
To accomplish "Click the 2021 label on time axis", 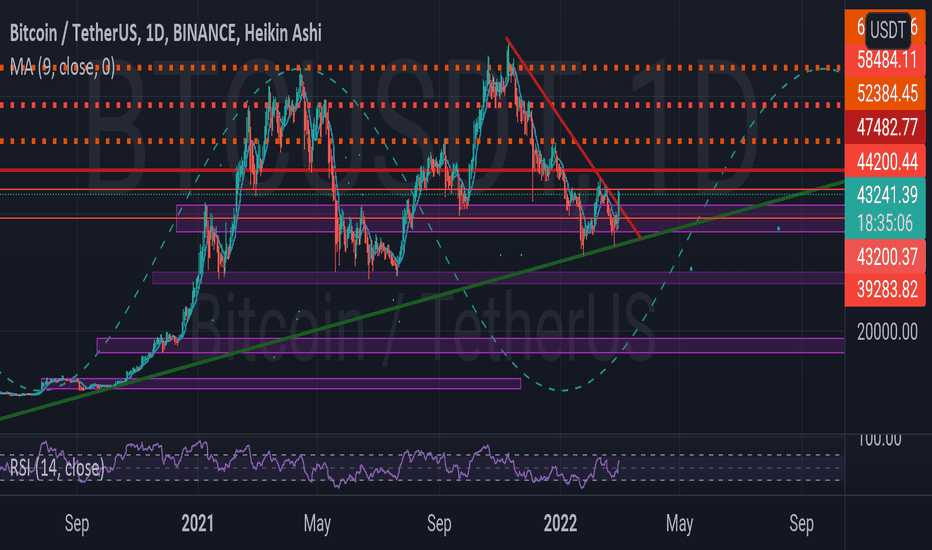I will [x=197, y=524].
